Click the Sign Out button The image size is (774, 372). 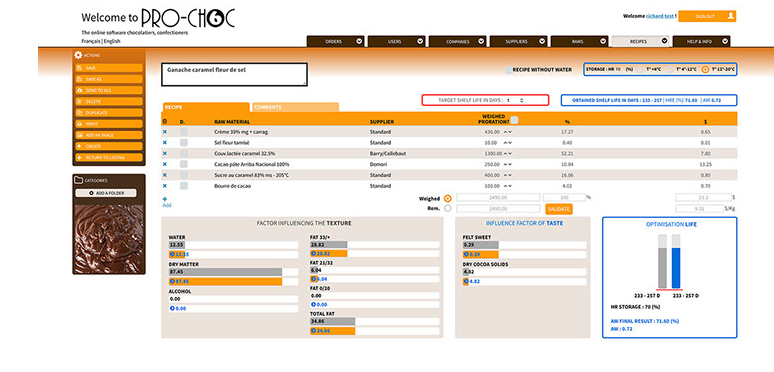[707, 16]
